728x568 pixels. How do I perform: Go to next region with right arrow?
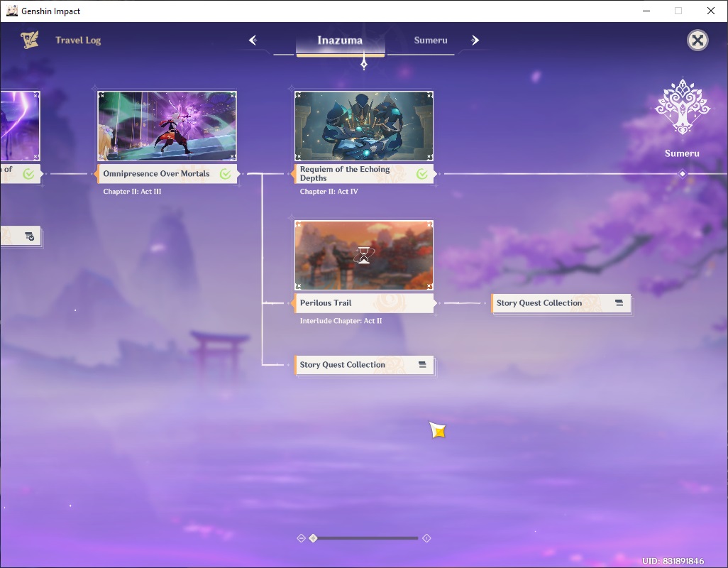475,40
